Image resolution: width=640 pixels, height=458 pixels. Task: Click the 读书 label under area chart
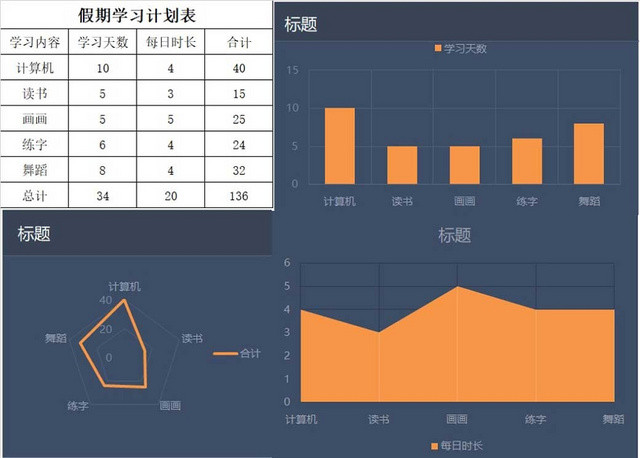click(x=379, y=419)
